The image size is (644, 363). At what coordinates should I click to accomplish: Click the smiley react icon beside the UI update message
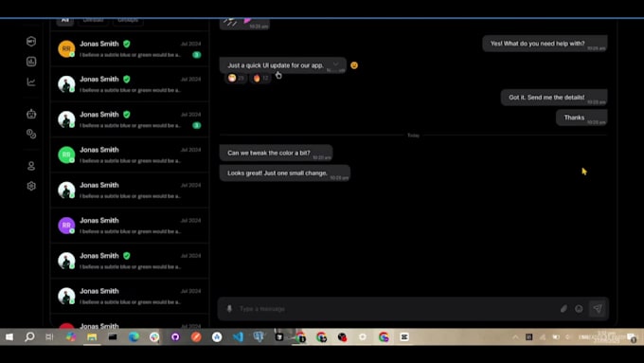coord(354,65)
